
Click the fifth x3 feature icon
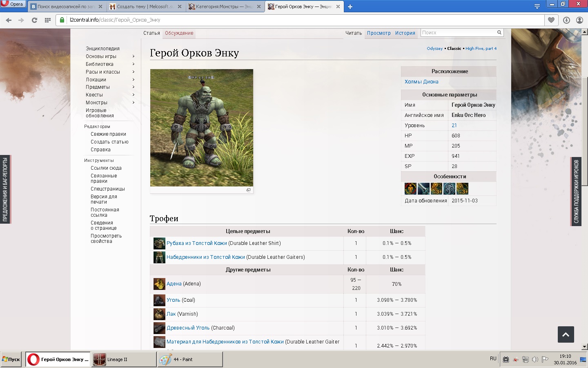point(462,188)
